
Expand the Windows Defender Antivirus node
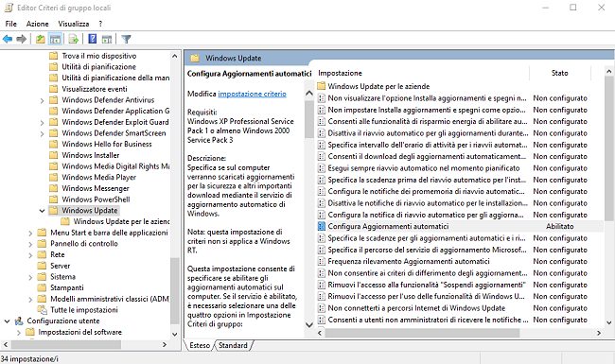pyautogui.click(x=42, y=101)
